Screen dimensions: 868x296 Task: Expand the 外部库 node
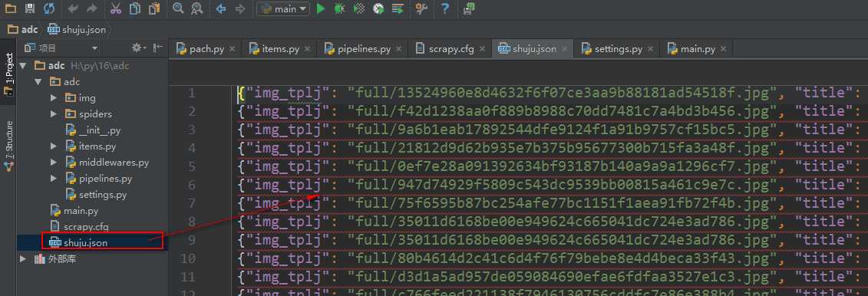[x=23, y=259]
